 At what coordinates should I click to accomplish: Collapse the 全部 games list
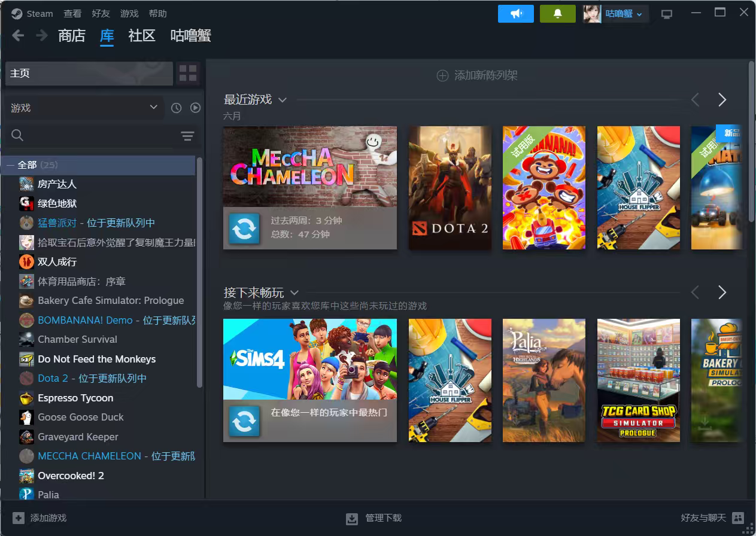(x=10, y=165)
